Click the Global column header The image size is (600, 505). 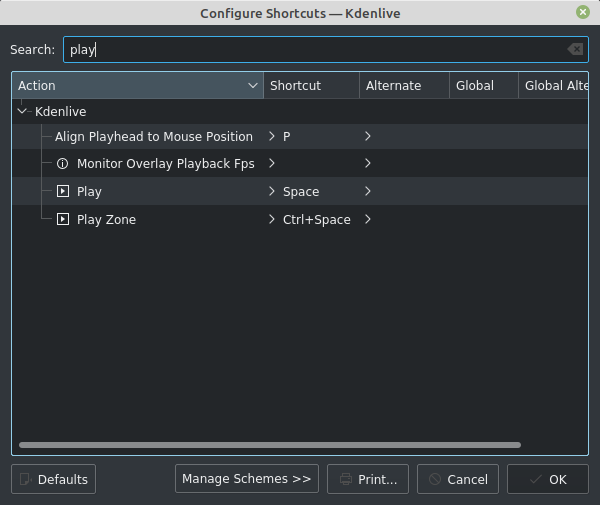point(484,85)
